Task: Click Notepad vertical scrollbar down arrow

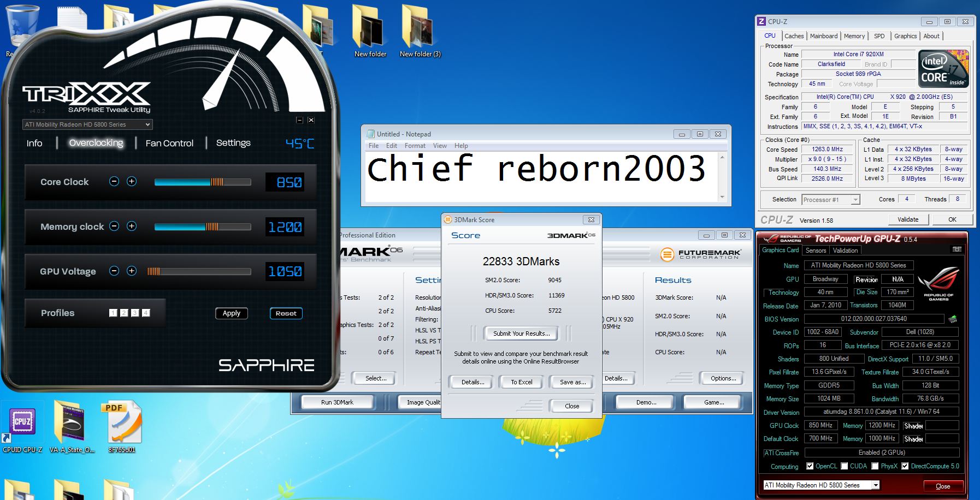Action: 722,197
